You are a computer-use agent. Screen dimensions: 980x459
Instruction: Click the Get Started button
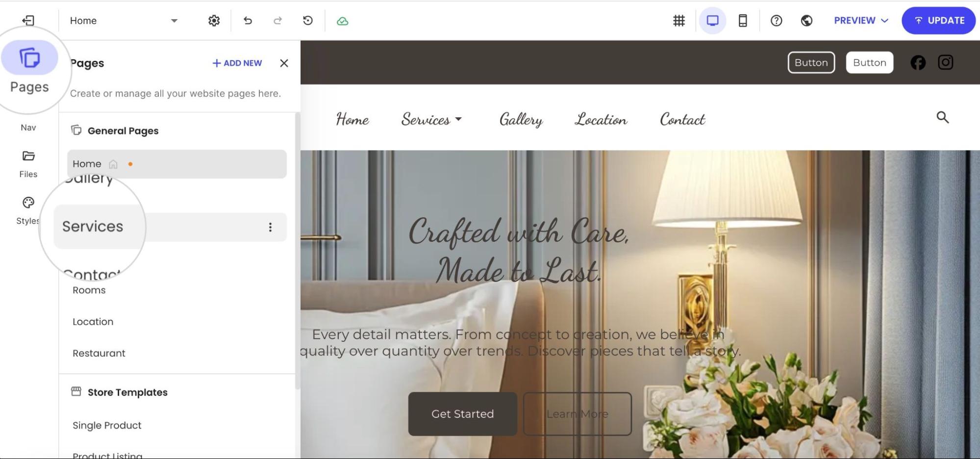click(462, 414)
